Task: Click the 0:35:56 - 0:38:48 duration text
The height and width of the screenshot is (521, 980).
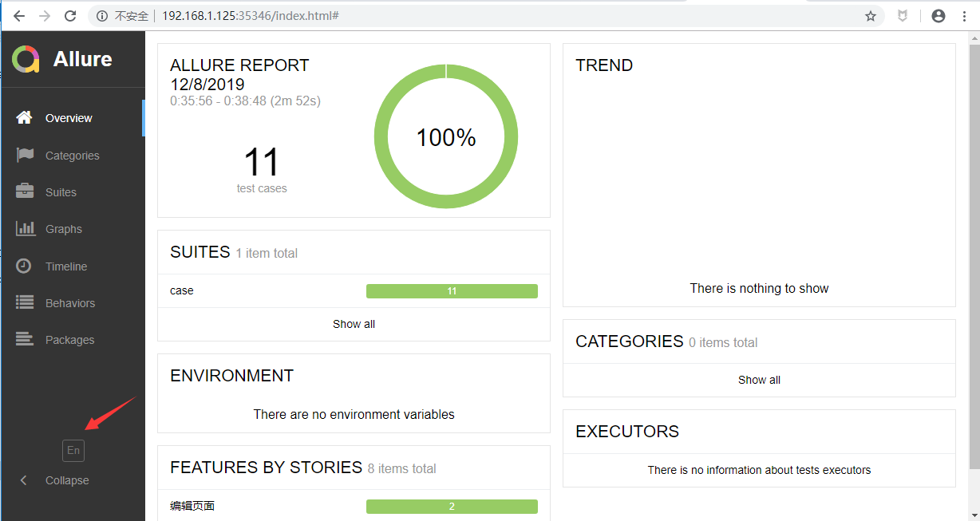Action: (x=246, y=101)
